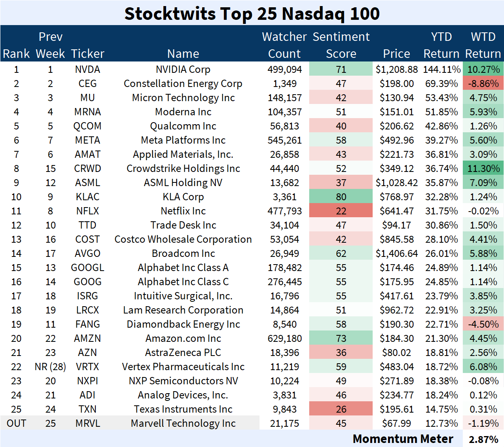Click the WTD Return column header
The height and width of the screenshot is (447, 504).
[483, 45]
